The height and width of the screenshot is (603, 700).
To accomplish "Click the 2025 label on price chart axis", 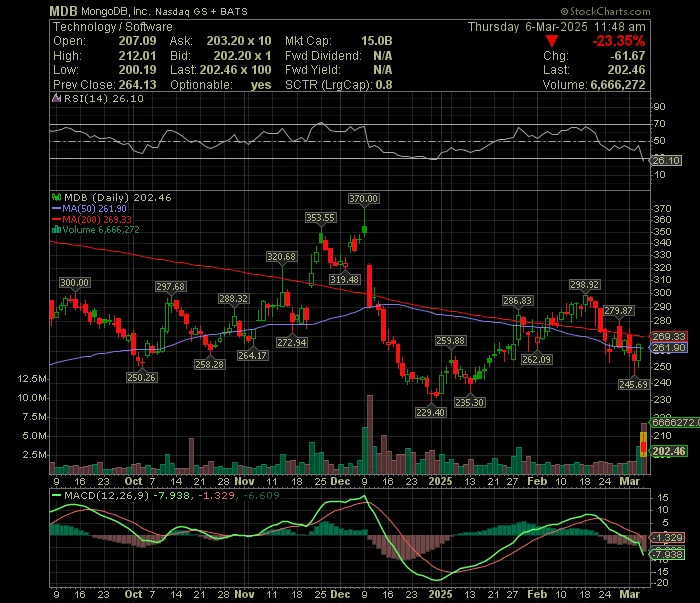I will click(440, 482).
